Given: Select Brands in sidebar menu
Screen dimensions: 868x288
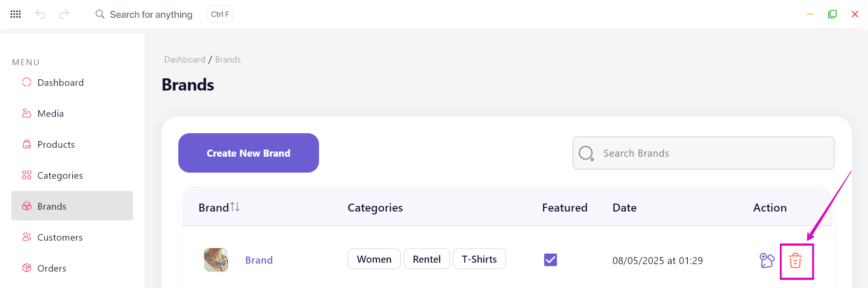Looking at the screenshot, I should pyautogui.click(x=72, y=205).
